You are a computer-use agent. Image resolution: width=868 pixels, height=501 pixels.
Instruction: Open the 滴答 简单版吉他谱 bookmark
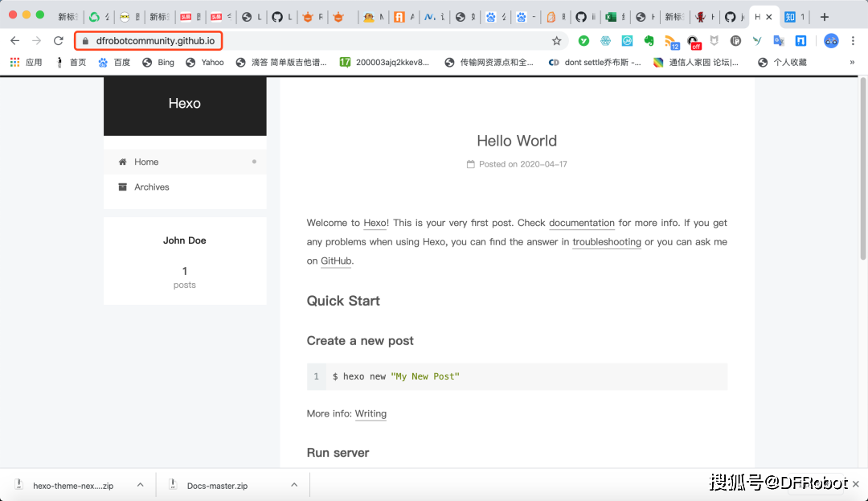click(281, 63)
